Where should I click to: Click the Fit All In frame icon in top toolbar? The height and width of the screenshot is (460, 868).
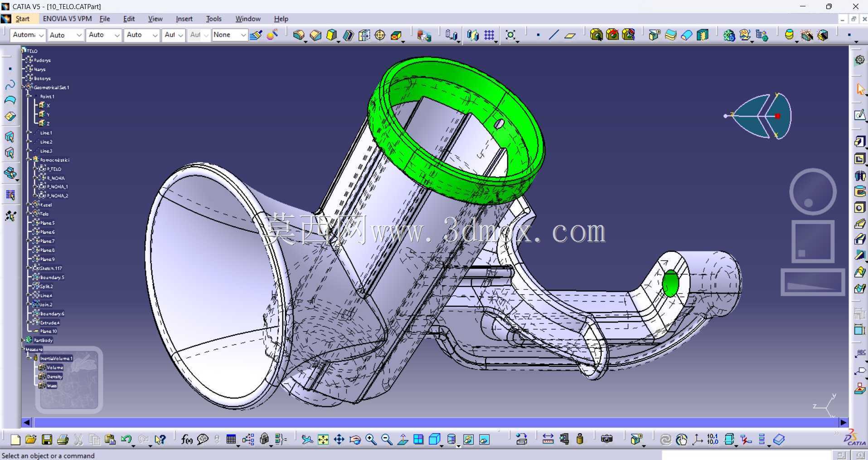[510, 35]
